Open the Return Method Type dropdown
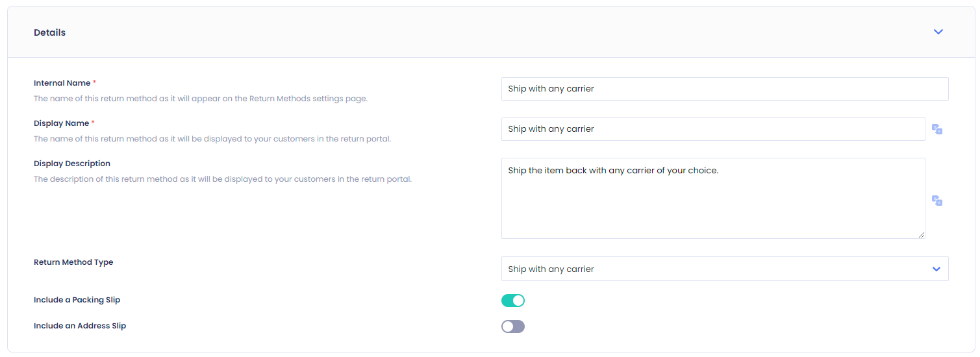This screenshot has height=357, width=980. [x=725, y=269]
